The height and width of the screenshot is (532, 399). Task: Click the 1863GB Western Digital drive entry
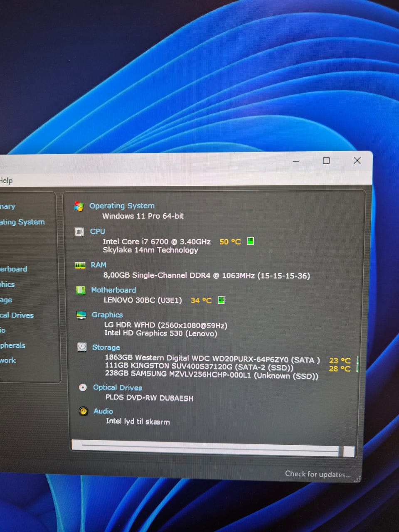(212, 359)
